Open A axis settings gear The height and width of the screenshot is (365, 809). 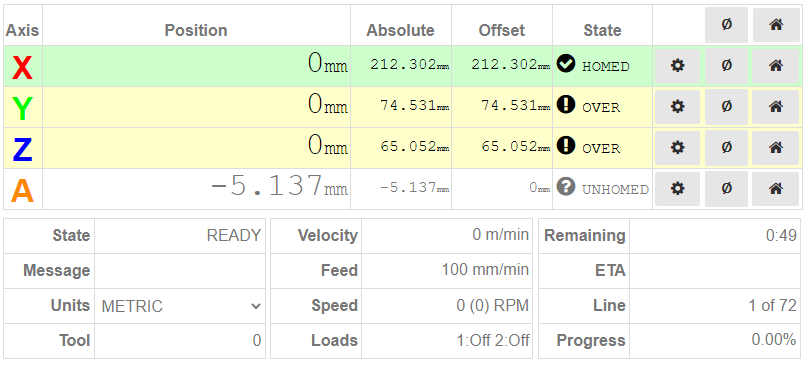(x=677, y=189)
